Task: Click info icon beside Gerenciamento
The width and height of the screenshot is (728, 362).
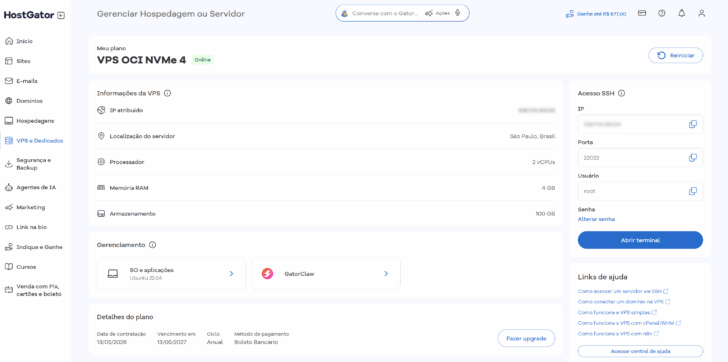Action: [153, 245]
